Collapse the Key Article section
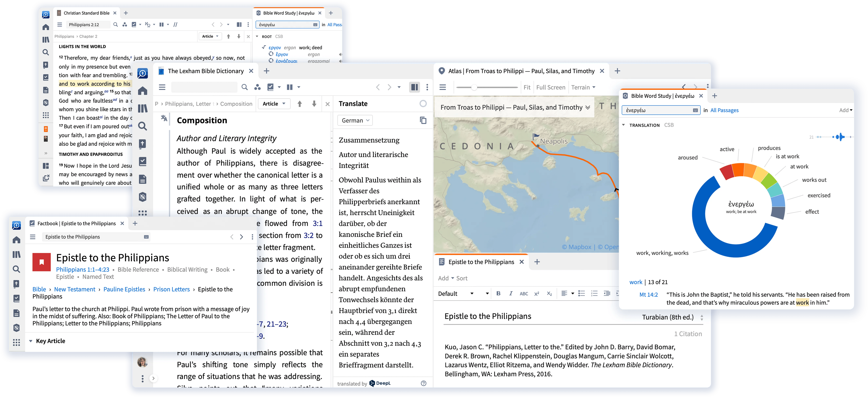The height and width of the screenshot is (397, 868). (x=31, y=341)
